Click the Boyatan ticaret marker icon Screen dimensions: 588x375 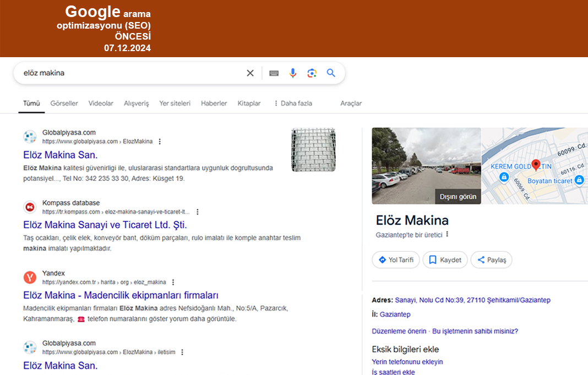[x=579, y=180]
